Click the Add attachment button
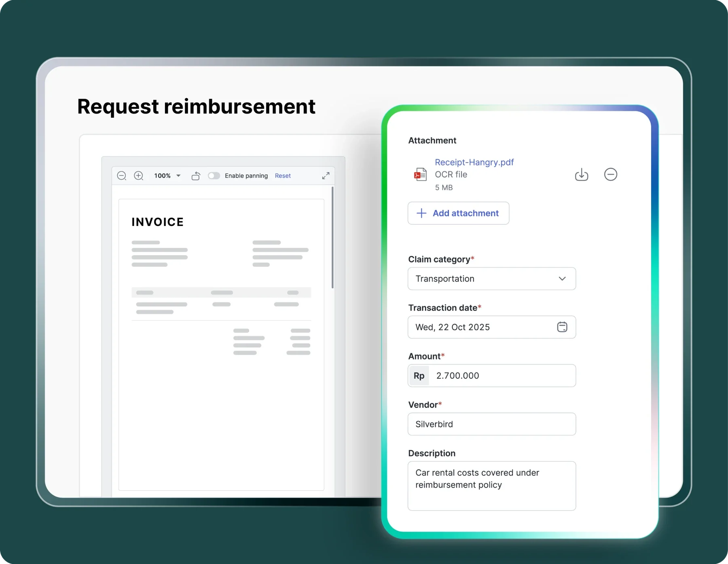 point(458,213)
